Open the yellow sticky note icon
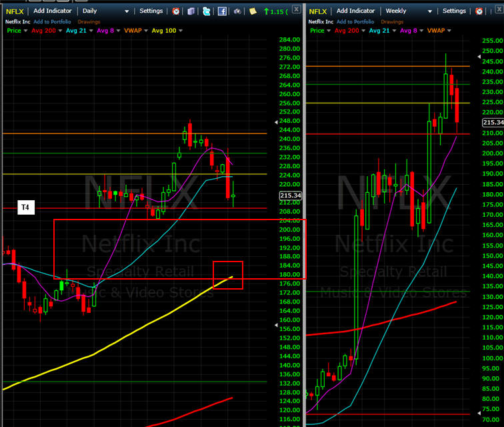 [253, 11]
